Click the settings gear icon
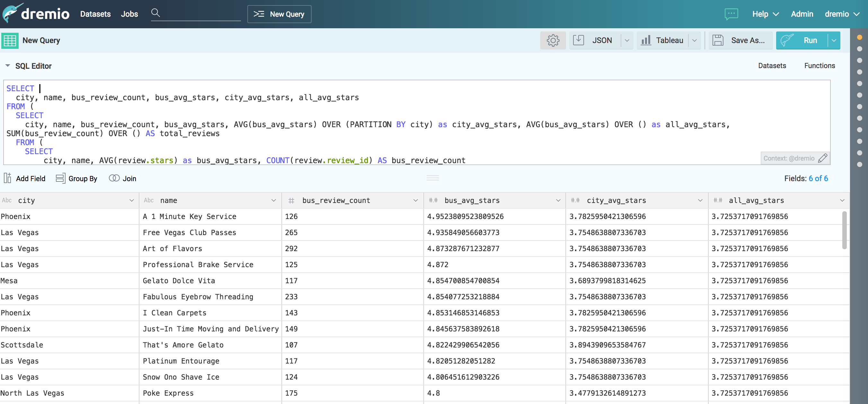 coord(553,40)
